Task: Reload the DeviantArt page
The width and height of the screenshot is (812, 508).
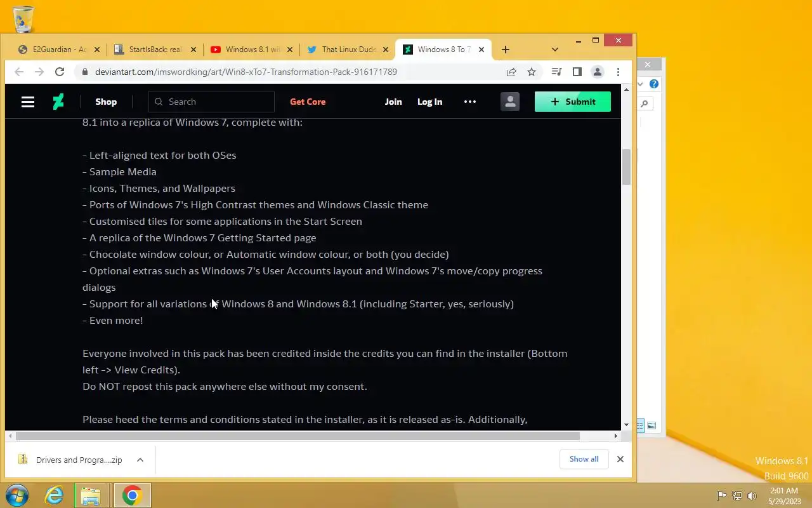Action: tap(60, 72)
